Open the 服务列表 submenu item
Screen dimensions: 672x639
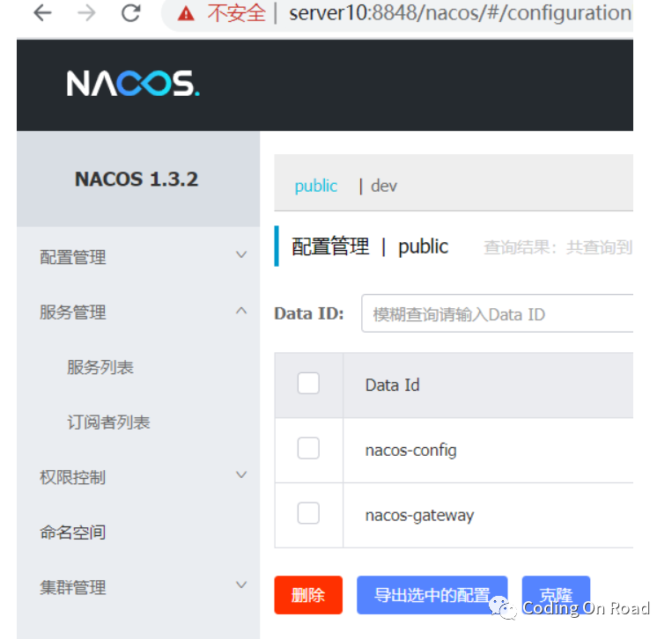100,367
